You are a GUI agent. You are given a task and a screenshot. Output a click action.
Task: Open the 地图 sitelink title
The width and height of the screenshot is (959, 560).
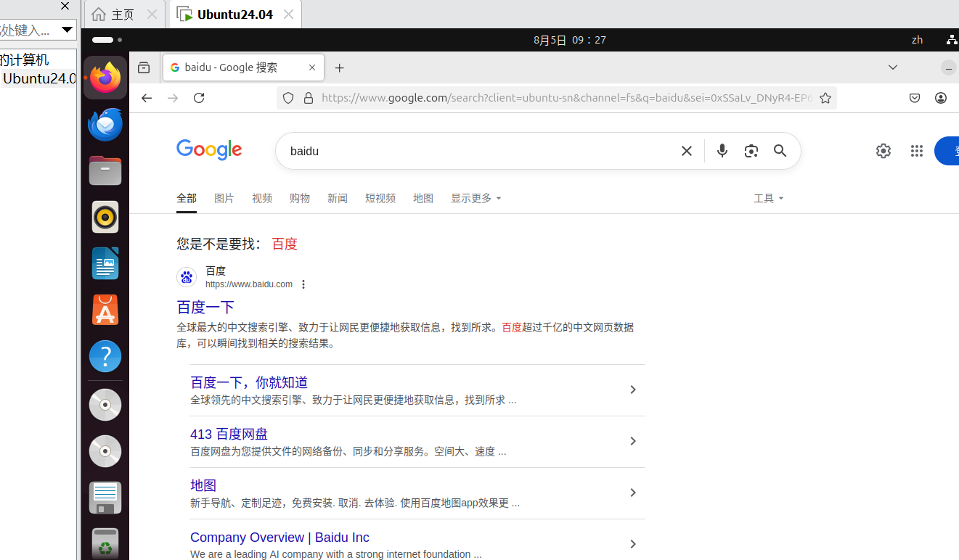(203, 485)
